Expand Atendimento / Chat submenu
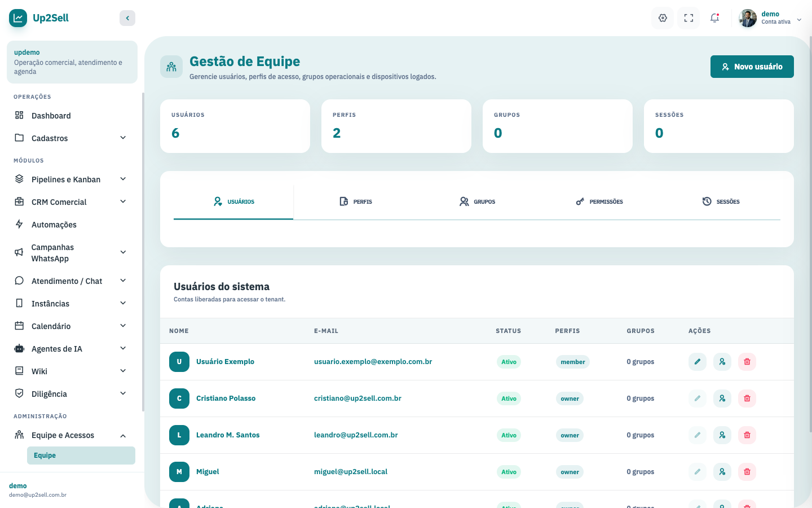Image resolution: width=812 pixels, height=508 pixels. pos(72,281)
